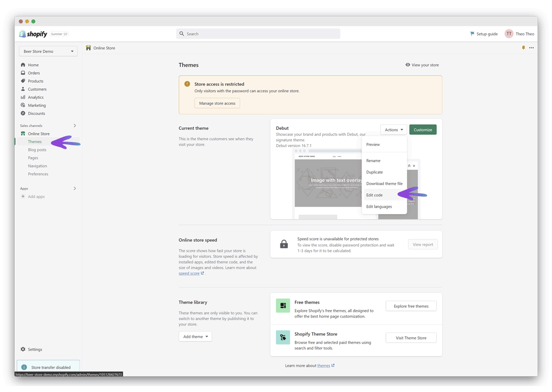The image size is (552, 392).
Task: Open Blog posts in sidebar
Action: [37, 150]
